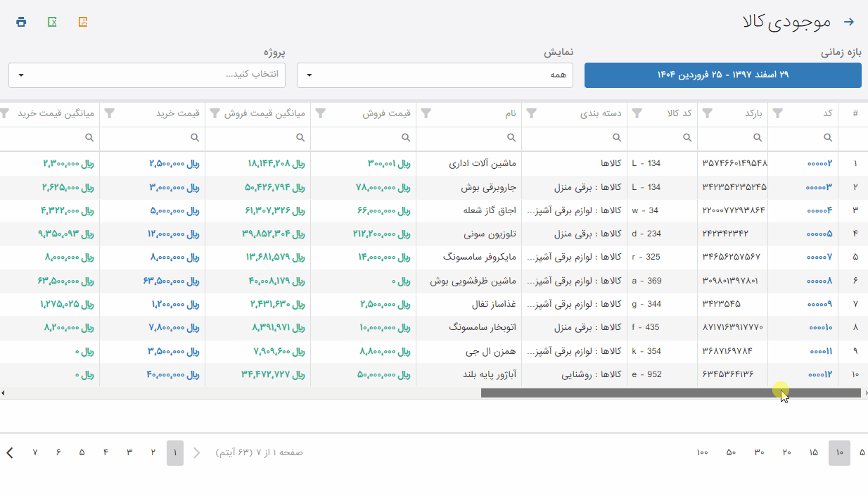Open item code link ۰۰۰۰۰۵
This screenshot has width=868, height=496.
click(x=819, y=234)
